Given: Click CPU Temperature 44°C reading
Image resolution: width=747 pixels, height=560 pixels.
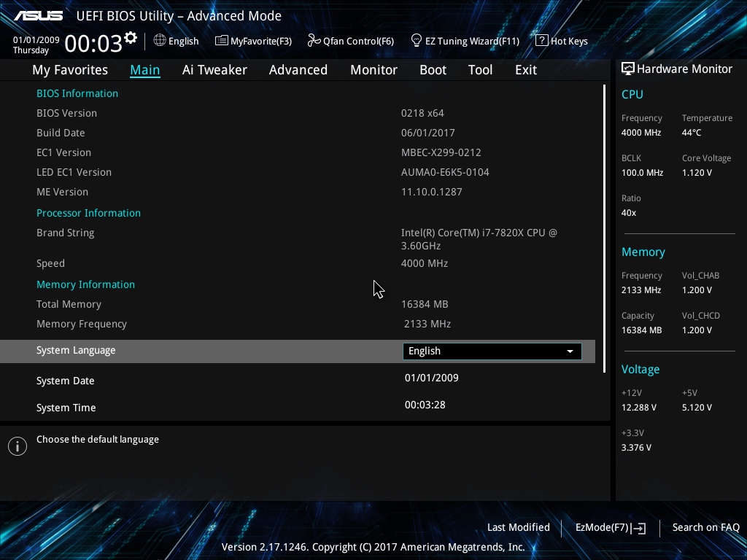Looking at the screenshot, I should [692, 133].
